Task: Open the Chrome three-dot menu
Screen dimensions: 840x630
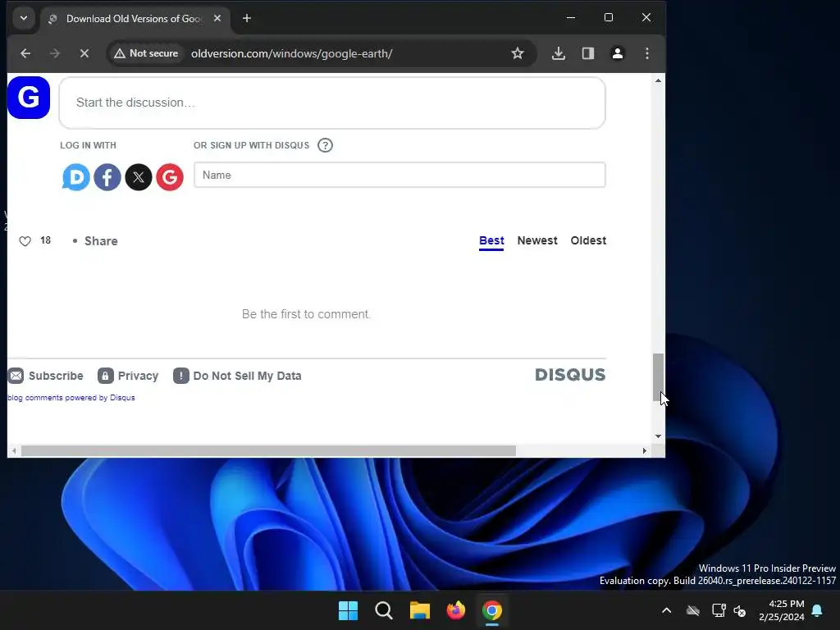Action: pyautogui.click(x=647, y=53)
